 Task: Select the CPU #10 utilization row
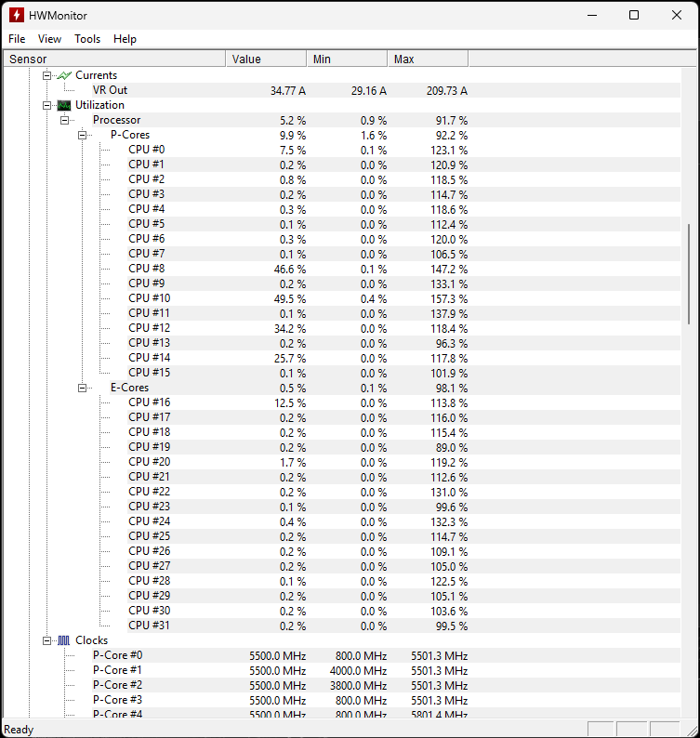tap(149, 298)
